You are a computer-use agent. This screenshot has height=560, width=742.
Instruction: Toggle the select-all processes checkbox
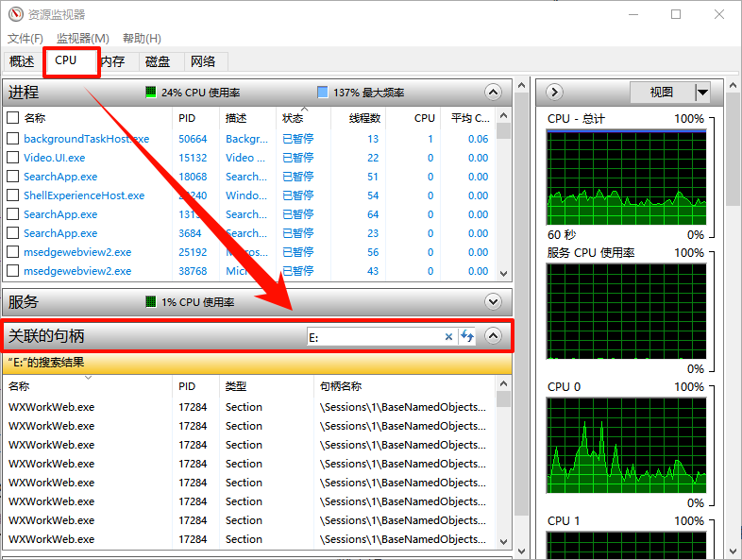(x=13, y=118)
